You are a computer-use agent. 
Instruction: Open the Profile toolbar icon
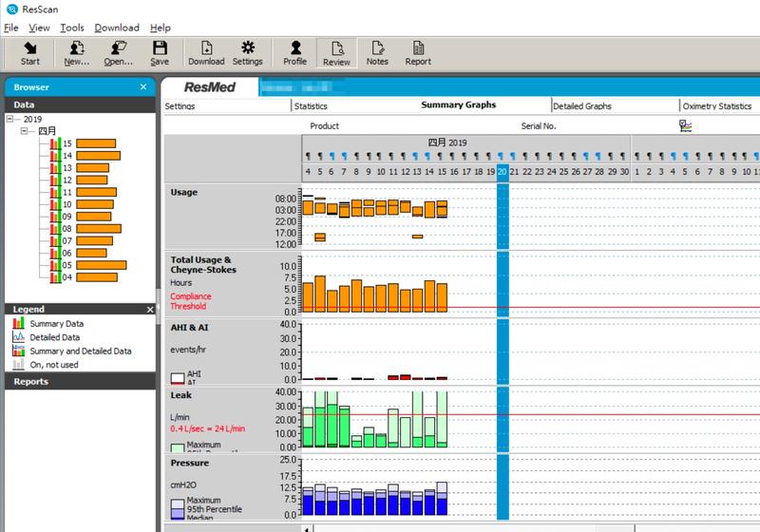pyautogui.click(x=294, y=53)
